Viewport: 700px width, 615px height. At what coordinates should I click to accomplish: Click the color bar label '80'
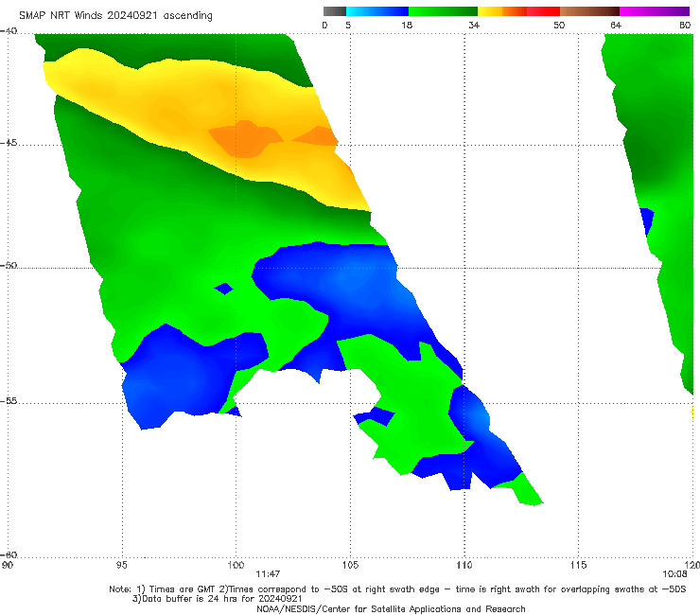685,25
